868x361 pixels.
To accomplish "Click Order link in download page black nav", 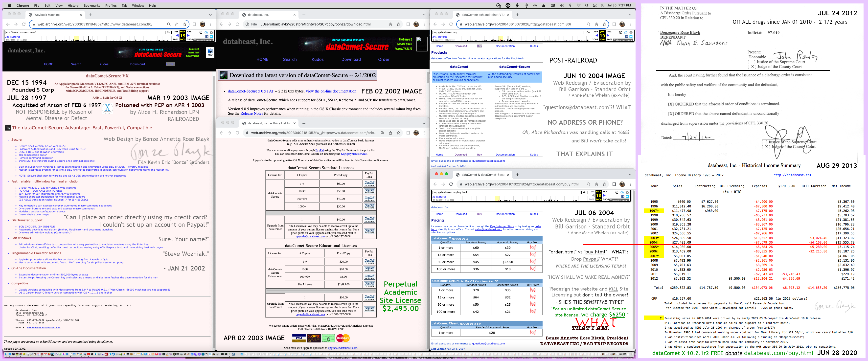I will [384, 60].
